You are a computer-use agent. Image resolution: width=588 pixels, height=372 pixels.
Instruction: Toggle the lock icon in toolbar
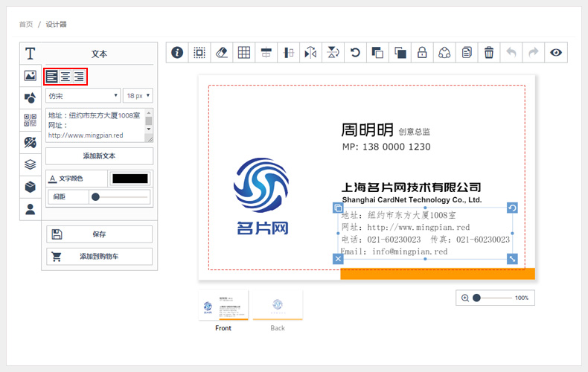(422, 53)
